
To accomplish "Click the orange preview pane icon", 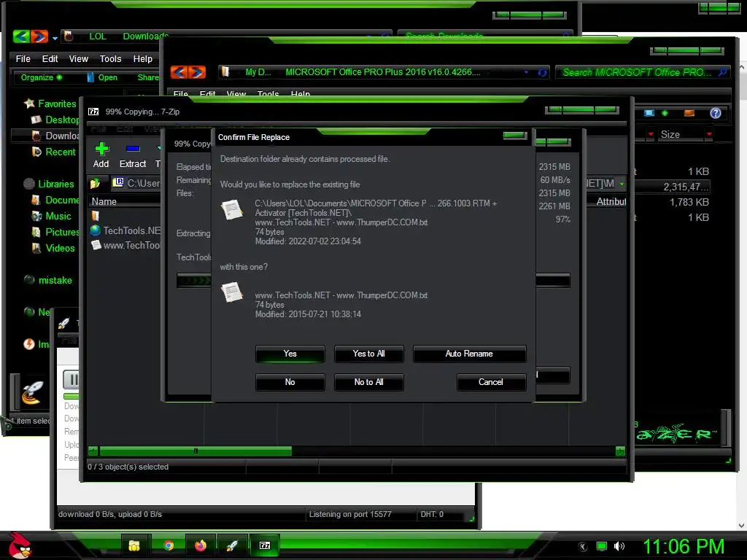I will 689,113.
